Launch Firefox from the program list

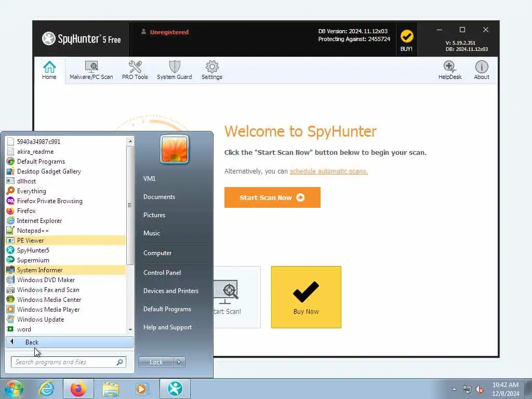point(66,211)
